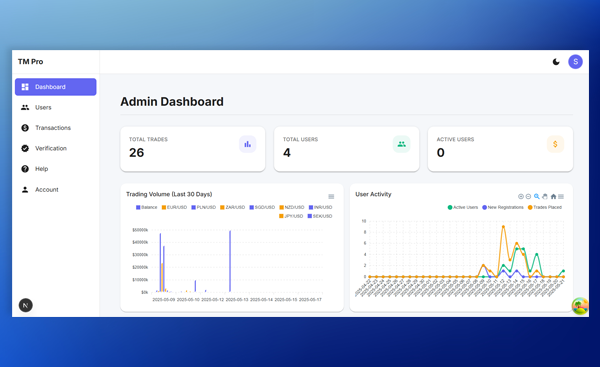Click the Total Trades bar chart icon
This screenshot has height=367, width=600.
pos(248,144)
